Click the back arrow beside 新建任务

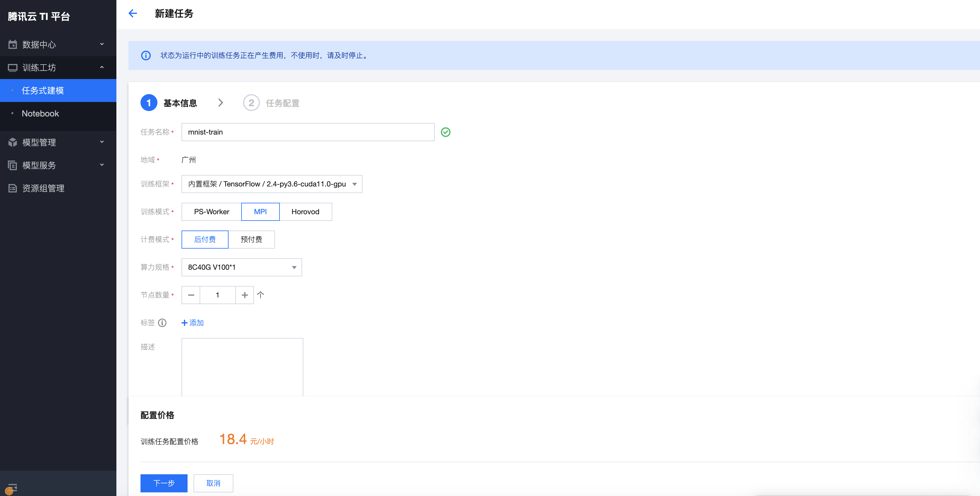point(132,14)
